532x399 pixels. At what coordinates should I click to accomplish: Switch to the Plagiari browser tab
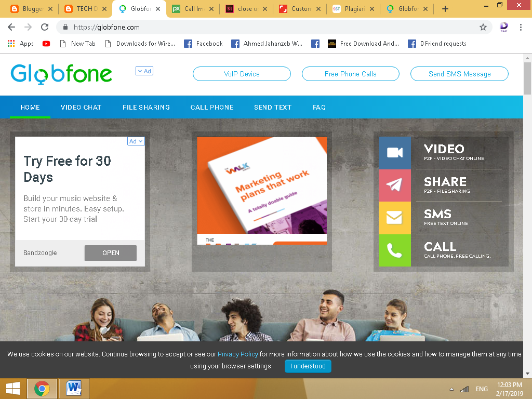click(x=355, y=8)
